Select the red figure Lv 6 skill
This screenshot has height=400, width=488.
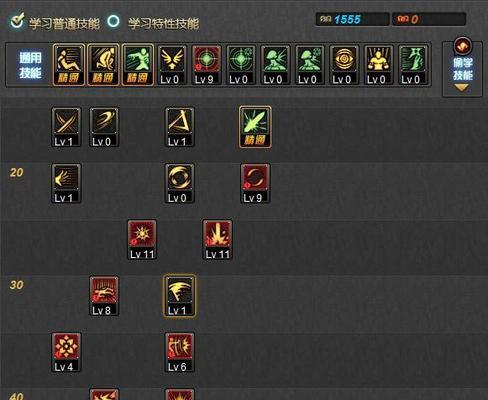pyautogui.click(x=180, y=352)
